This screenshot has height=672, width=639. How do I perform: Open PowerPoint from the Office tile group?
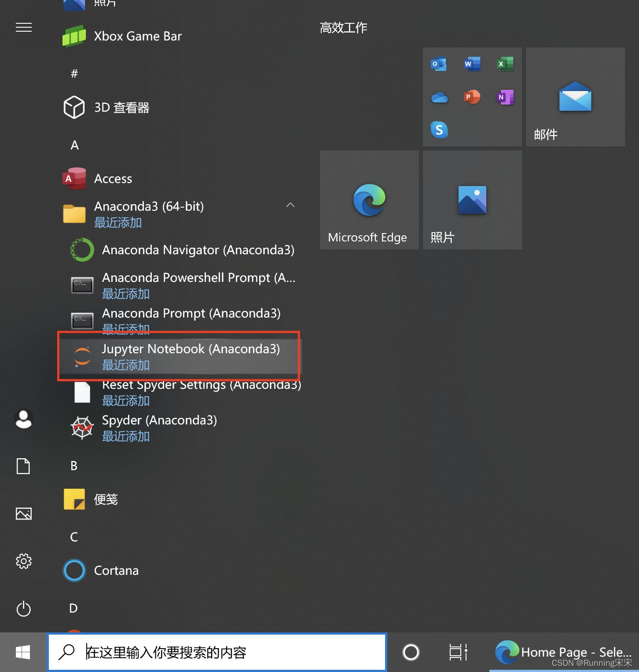pos(472,97)
